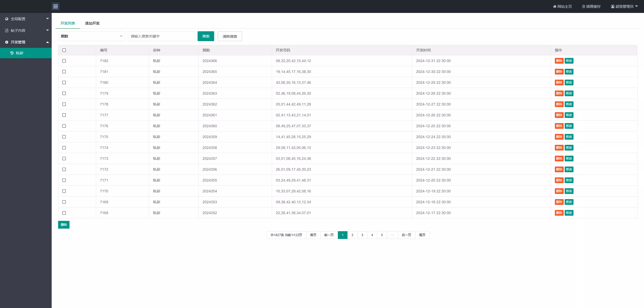Select the 开奖列表 tab

click(68, 23)
